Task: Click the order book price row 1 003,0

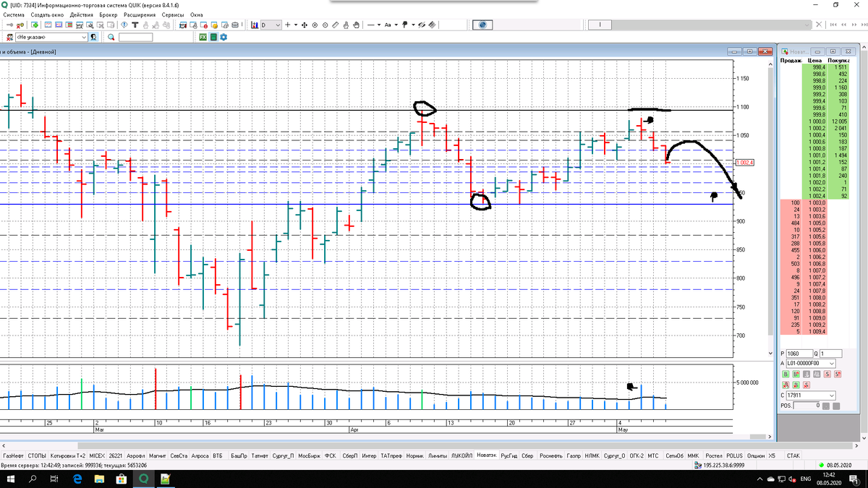Action: (x=817, y=202)
